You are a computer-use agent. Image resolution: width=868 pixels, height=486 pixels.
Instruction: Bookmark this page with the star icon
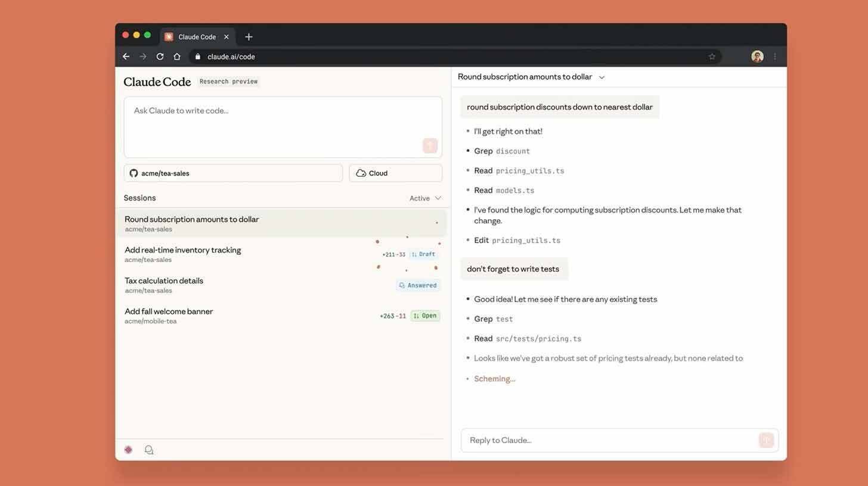(x=712, y=57)
